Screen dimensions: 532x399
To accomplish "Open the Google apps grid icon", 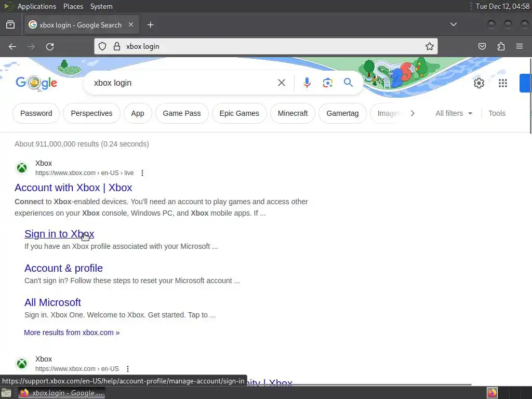I will point(503,83).
